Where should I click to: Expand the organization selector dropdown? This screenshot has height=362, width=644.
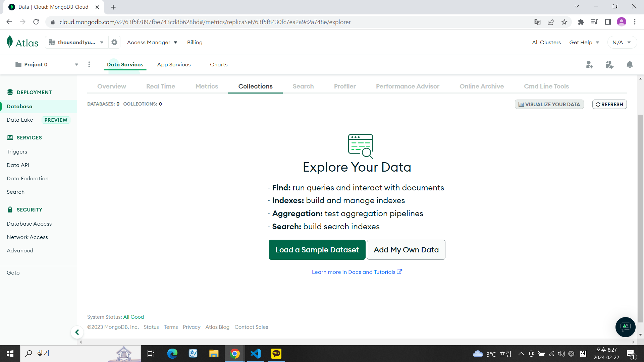click(77, 42)
